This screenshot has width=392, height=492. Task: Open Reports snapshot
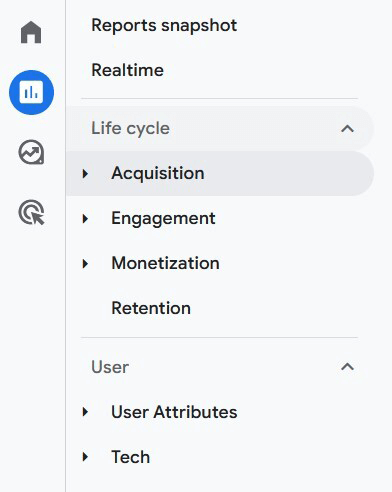pos(164,26)
